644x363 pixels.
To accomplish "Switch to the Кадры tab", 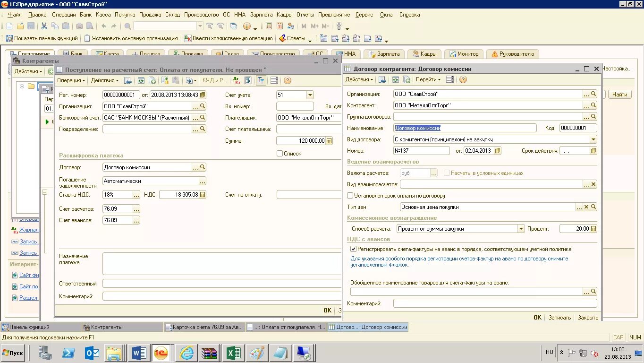I will pyautogui.click(x=425, y=54).
